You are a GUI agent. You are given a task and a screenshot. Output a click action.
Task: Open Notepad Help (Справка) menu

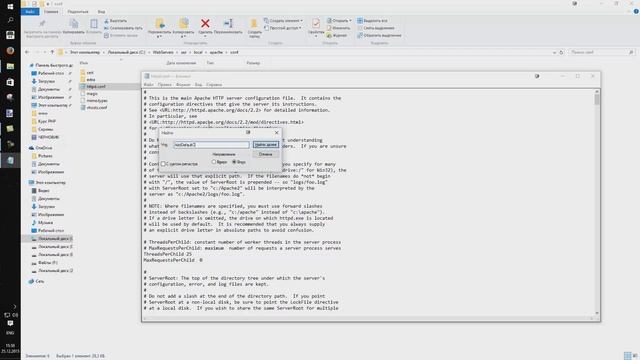click(x=214, y=84)
